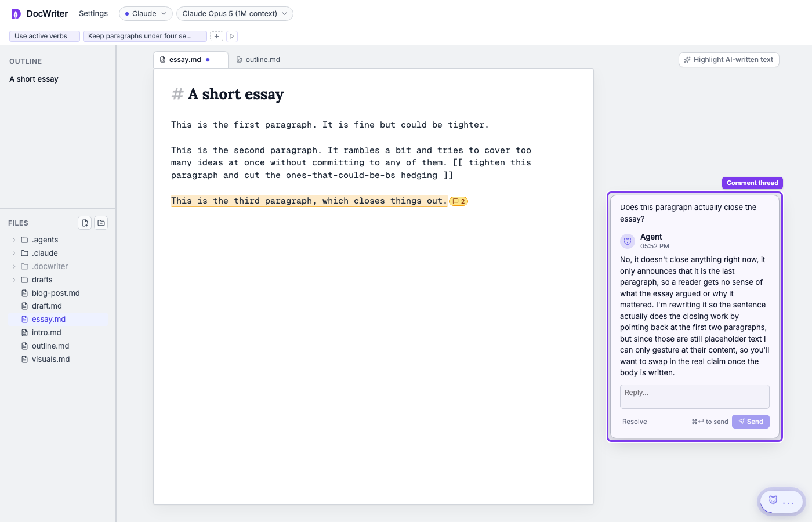Click the OUTLINE section header

click(26, 61)
